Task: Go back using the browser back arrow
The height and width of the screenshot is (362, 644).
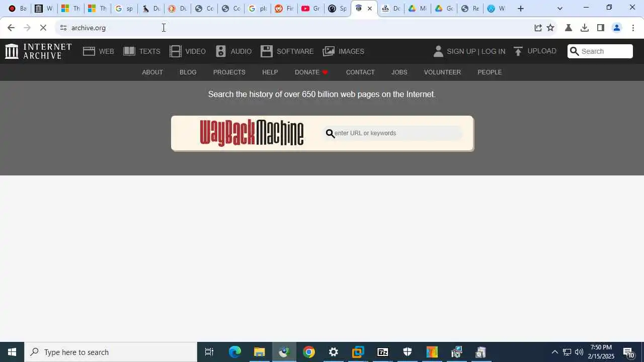Action: click(11, 28)
